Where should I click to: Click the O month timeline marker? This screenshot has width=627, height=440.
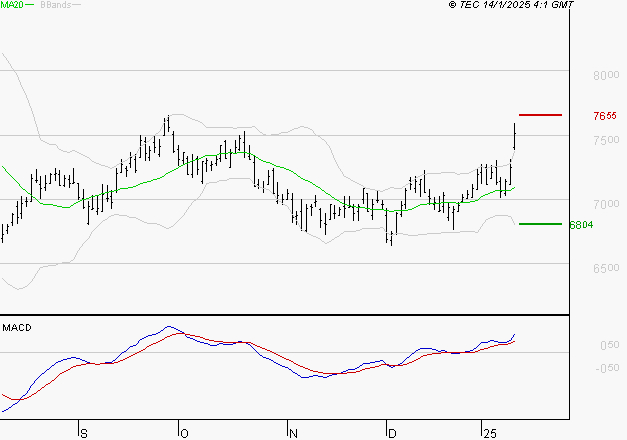pyautogui.click(x=184, y=434)
